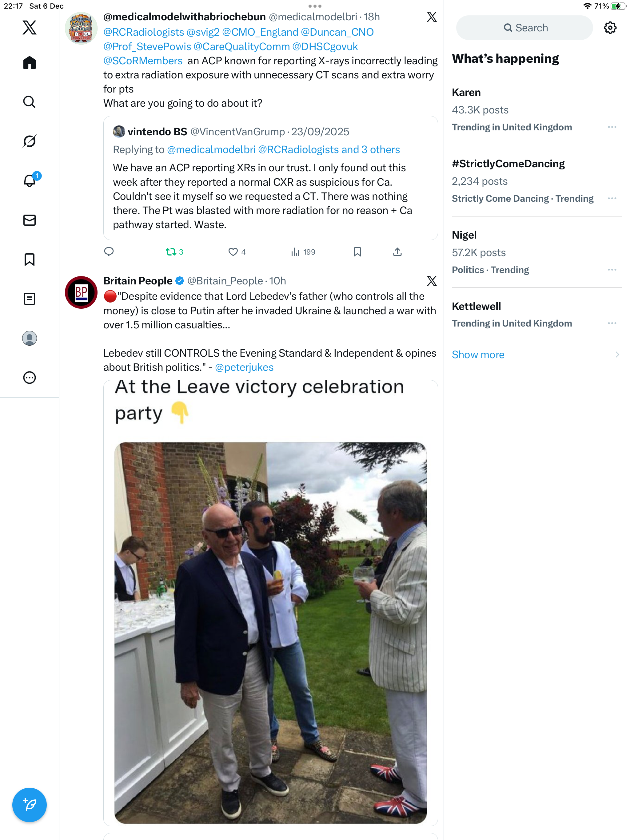Open Notifications bell in sidebar
The height and width of the screenshot is (840, 630).
pyautogui.click(x=29, y=181)
